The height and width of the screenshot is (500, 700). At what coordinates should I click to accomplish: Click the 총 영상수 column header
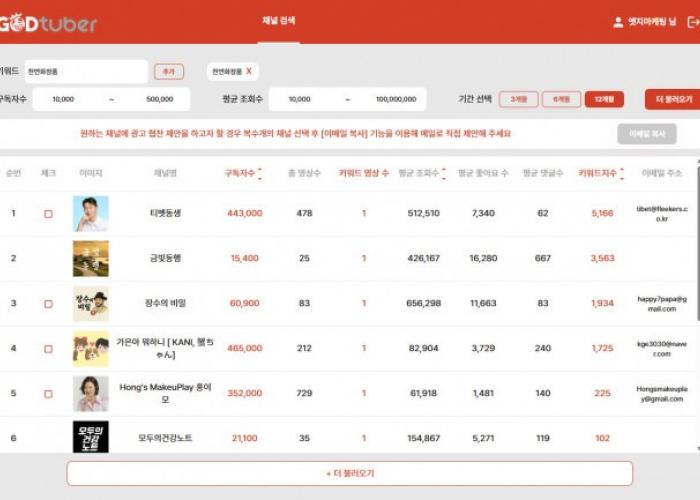click(x=304, y=173)
